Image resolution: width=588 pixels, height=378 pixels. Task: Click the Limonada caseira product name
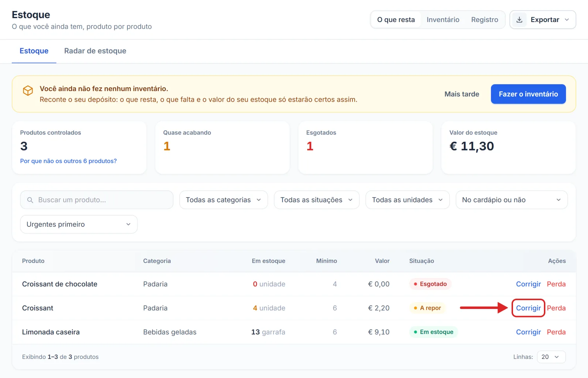(51, 332)
